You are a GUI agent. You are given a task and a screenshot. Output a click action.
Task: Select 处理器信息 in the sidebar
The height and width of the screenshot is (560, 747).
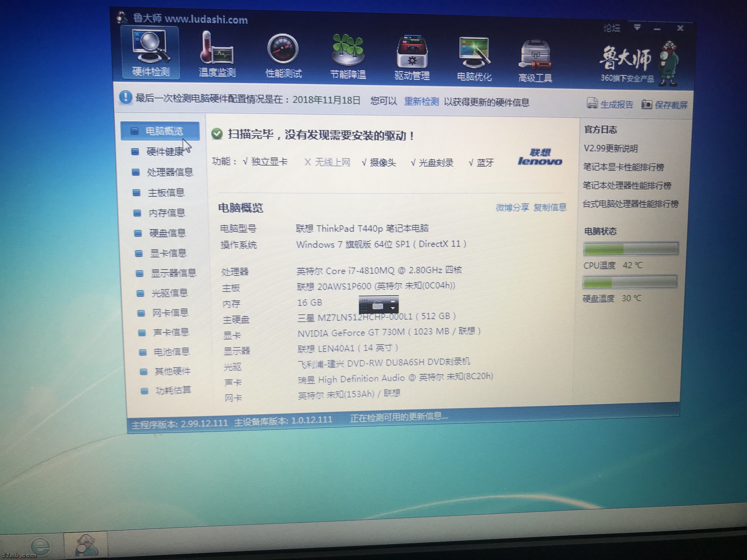[170, 172]
